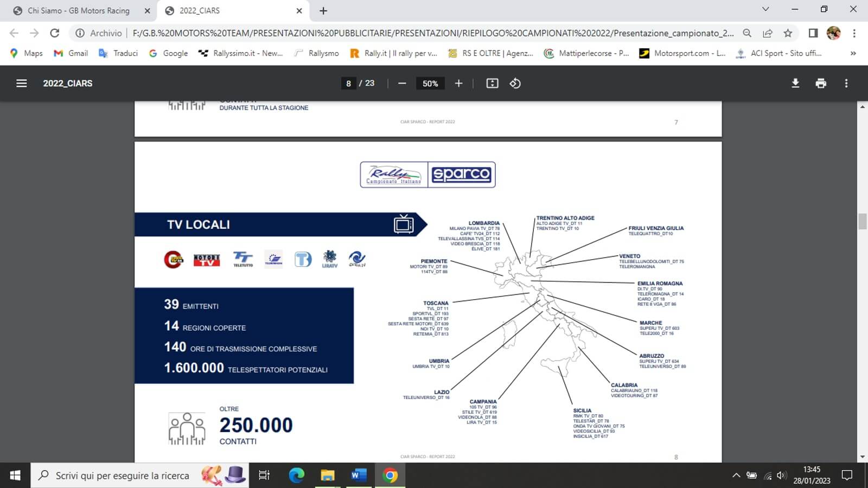This screenshot has width=868, height=488.
Task: Open the taskbar clock showing 13:45
Action: tap(812, 476)
